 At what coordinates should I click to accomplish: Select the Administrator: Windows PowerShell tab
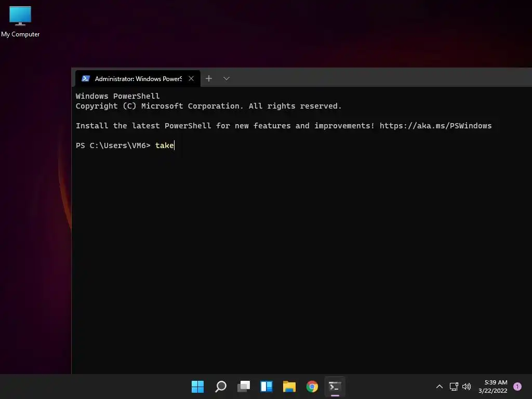click(x=138, y=79)
